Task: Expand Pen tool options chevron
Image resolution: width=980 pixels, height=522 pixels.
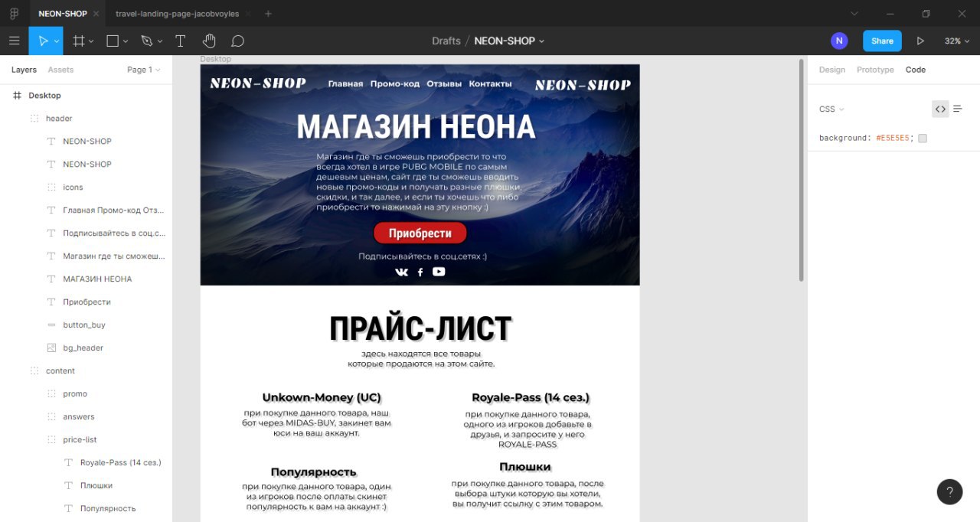Action: tap(160, 41)
